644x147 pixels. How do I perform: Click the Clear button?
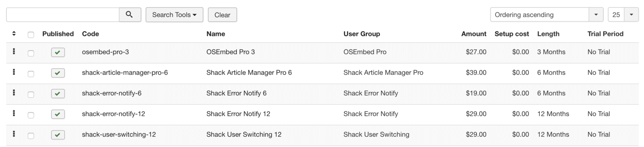(x=222, y=14)
